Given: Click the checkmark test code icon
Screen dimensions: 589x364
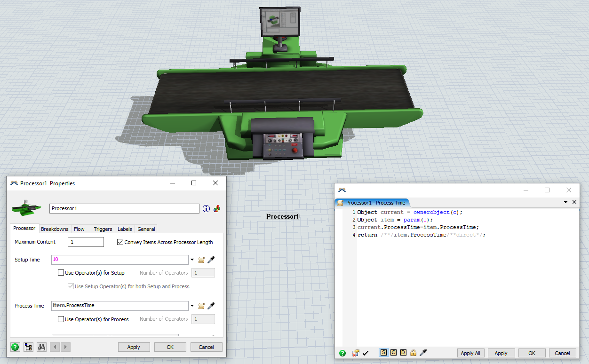Looking at the screenshot, I should tap(366, 353).
